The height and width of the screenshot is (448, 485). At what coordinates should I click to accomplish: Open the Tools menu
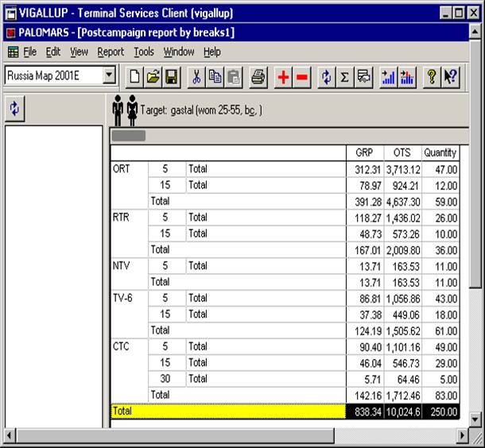coord(144,52)
